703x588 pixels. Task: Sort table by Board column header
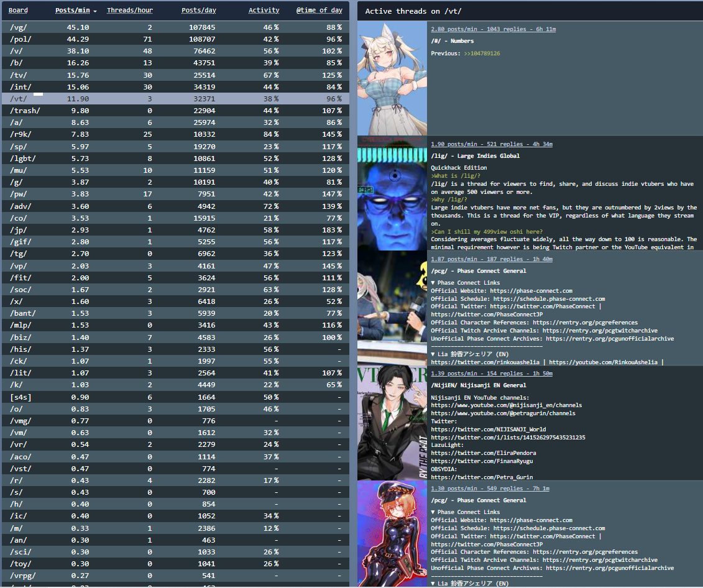(x=18, y=11)
